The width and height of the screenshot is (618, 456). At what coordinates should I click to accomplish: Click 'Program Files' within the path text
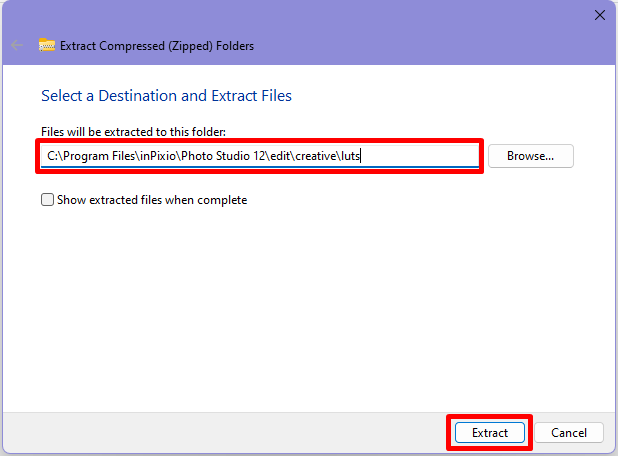[99, 156]
